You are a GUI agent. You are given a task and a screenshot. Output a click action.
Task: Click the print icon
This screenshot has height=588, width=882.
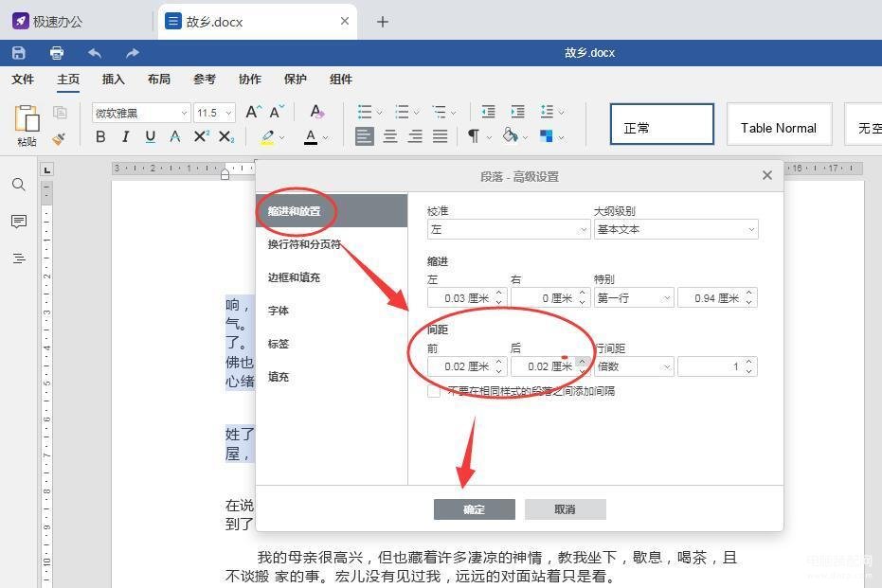point(57,53)
